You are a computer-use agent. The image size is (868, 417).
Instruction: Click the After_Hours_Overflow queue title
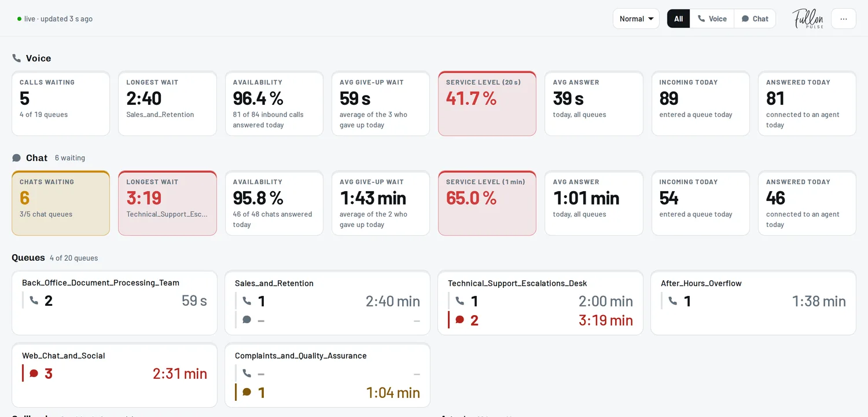click(701, 283)
